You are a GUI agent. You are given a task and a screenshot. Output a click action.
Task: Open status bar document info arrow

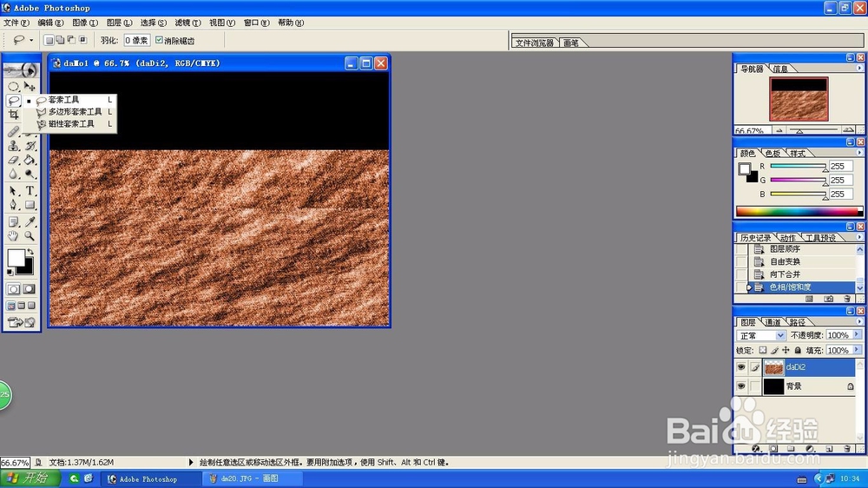point(191,462)
